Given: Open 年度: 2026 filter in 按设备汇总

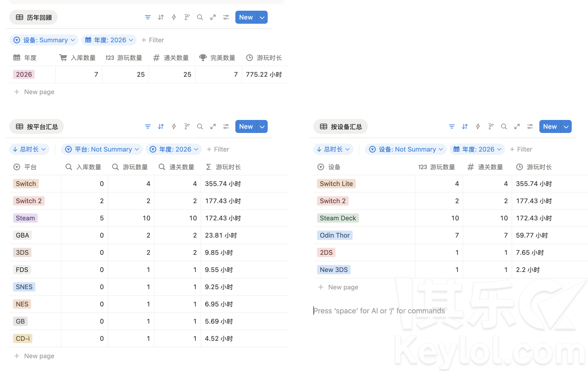Looking at the screenshot, I should pyautogui.click(x=477, y=149).
